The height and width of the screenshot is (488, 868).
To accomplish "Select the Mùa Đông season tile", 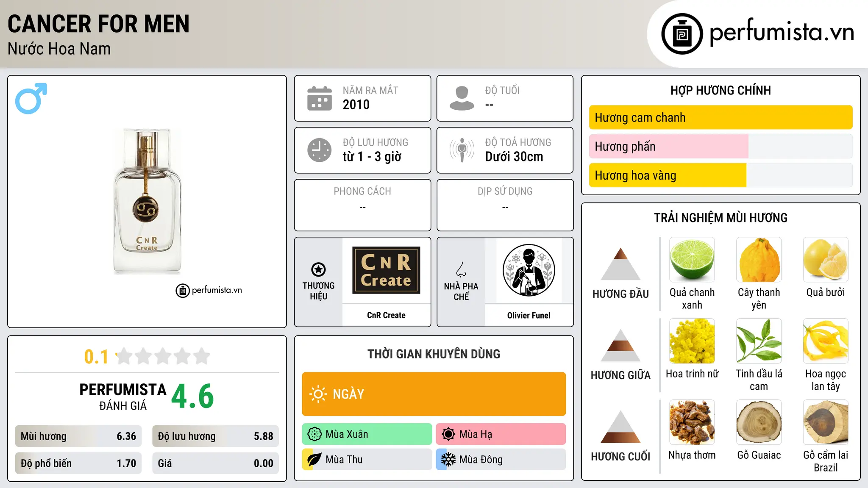I will (501, 460).
